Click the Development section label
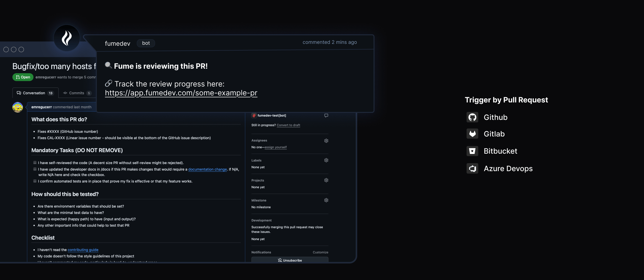 click(x=262, y=221)
